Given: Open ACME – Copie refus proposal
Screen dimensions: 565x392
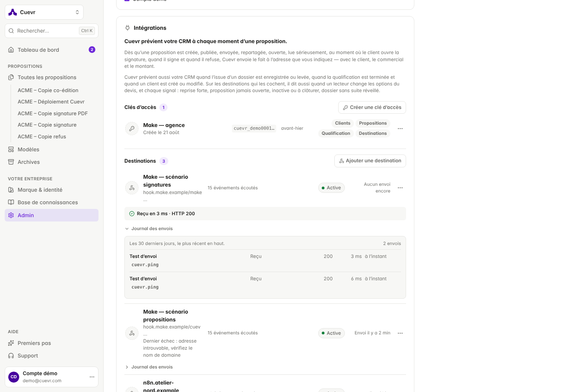Looking at the screenshot, I should (42, 136).
